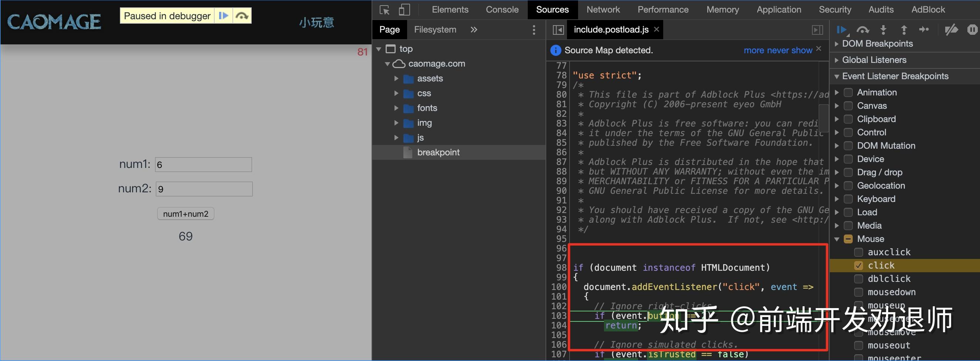Click the num1+num2 button
This screenshot has width=980, height=361.
coord(185,213)
